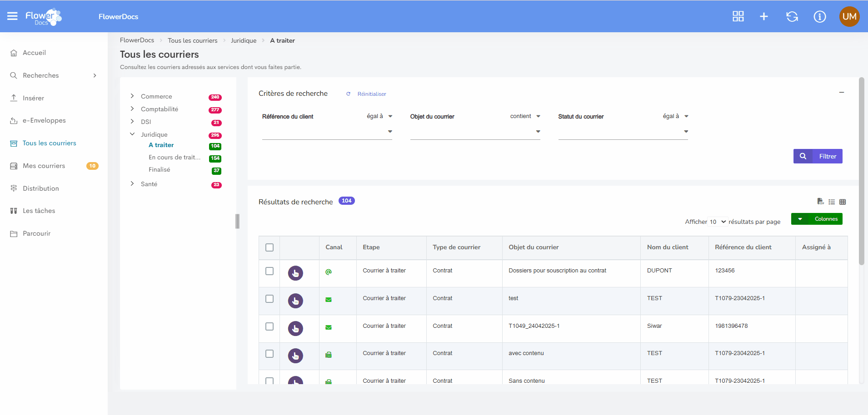The image size is (868, 415).
Task: Check the box for 'avec contenu' row
Action: click(269, 354)
